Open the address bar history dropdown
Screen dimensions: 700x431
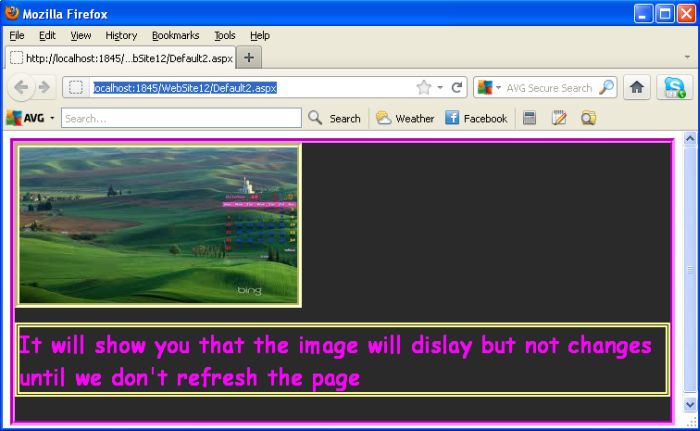pos(440,88)
